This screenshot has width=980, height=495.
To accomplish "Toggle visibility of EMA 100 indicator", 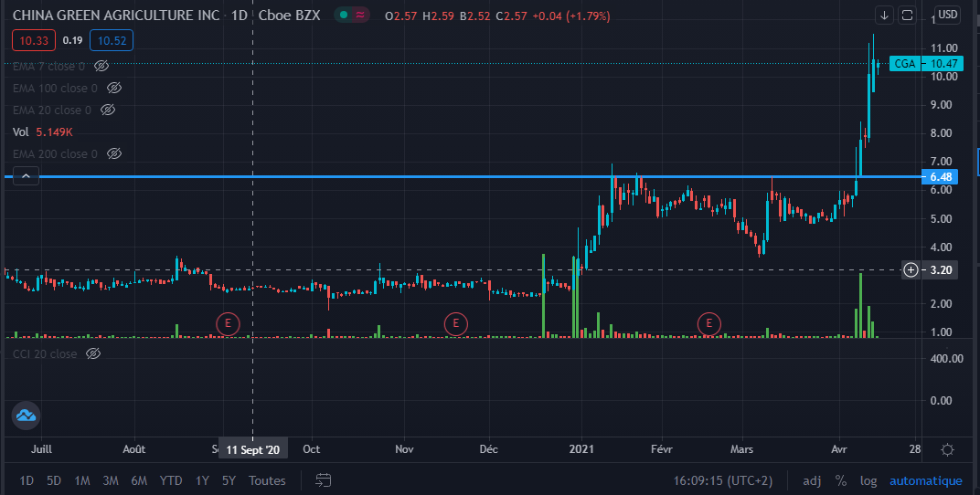I will pyautogui.click(x=113, y=88).
